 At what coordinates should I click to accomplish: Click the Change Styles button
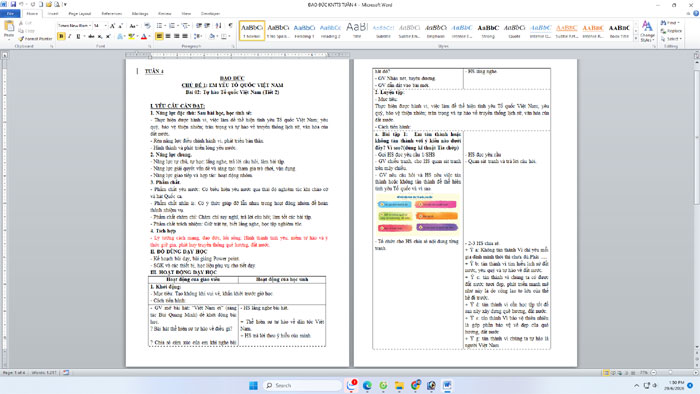(647, 31)
